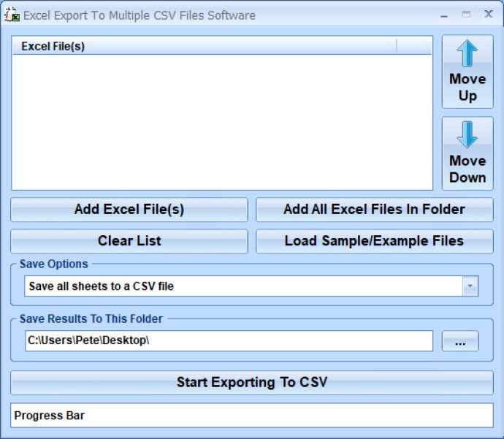Click the save results folder path field

coord(229,340)
